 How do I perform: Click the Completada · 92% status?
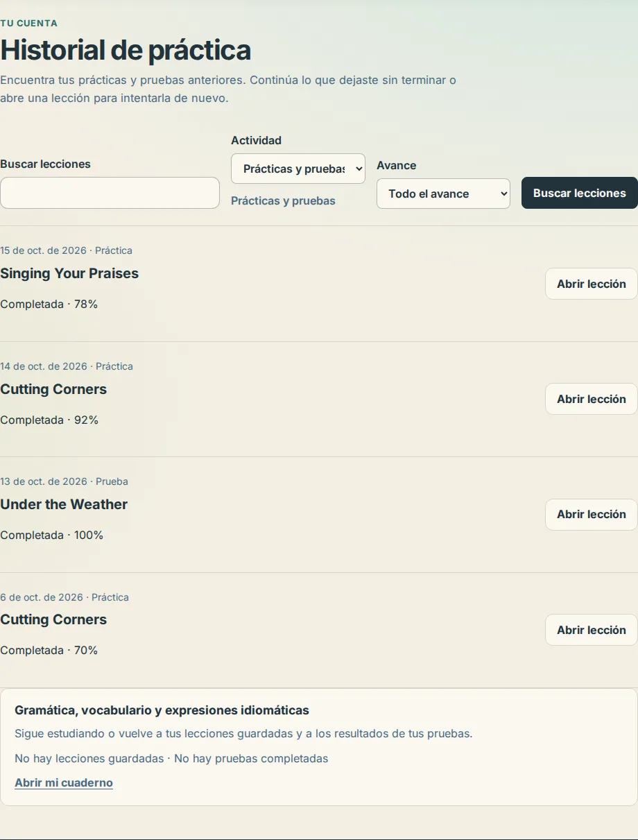point(49,420)
